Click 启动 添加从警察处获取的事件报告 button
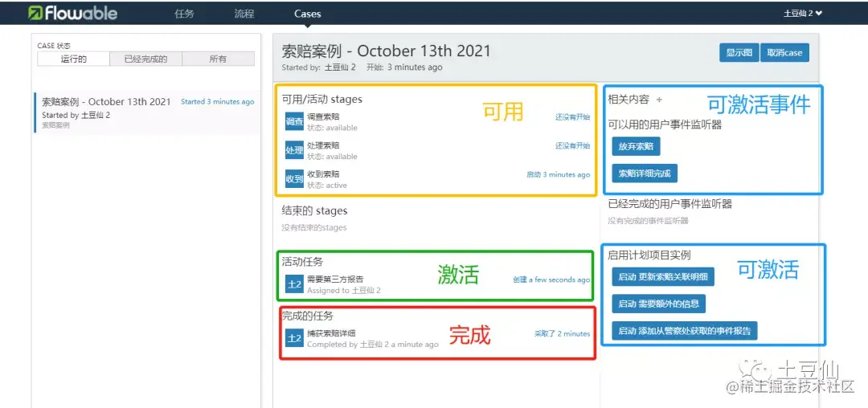Image resolution: width=868 pixels, height=408 pixels. [685, 331]
